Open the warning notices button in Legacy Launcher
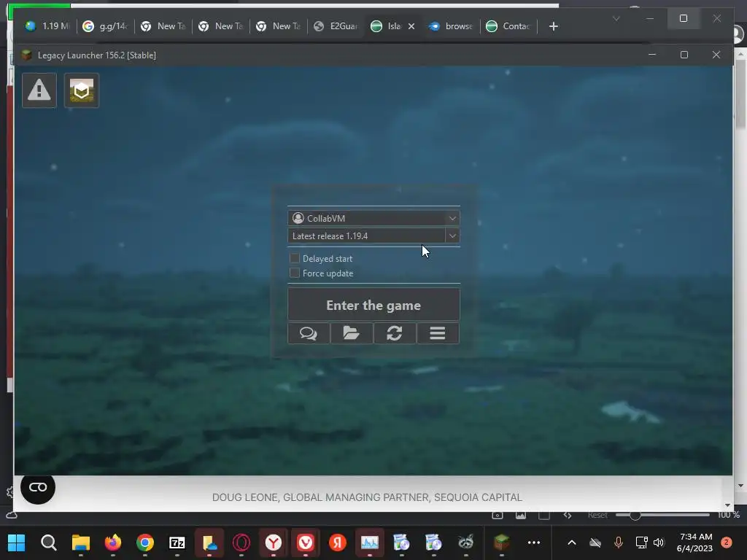This screenshot has height=560, width=747. tap(39, 90)
